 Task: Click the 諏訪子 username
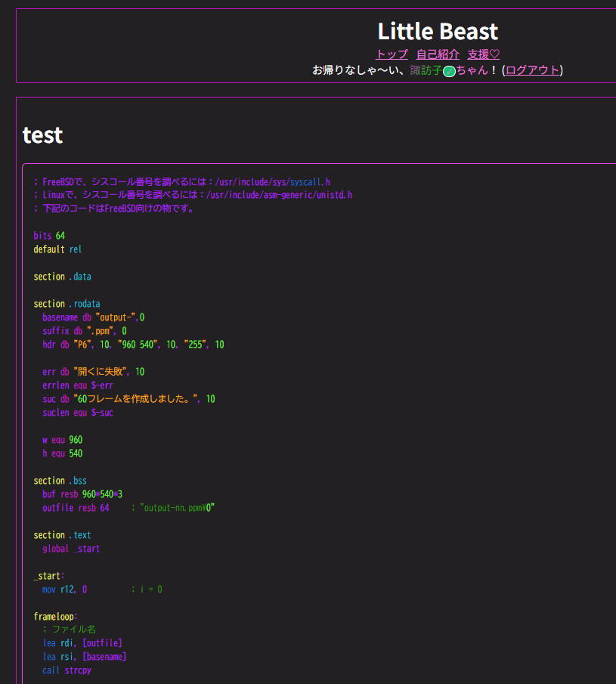tap(426, 70)
